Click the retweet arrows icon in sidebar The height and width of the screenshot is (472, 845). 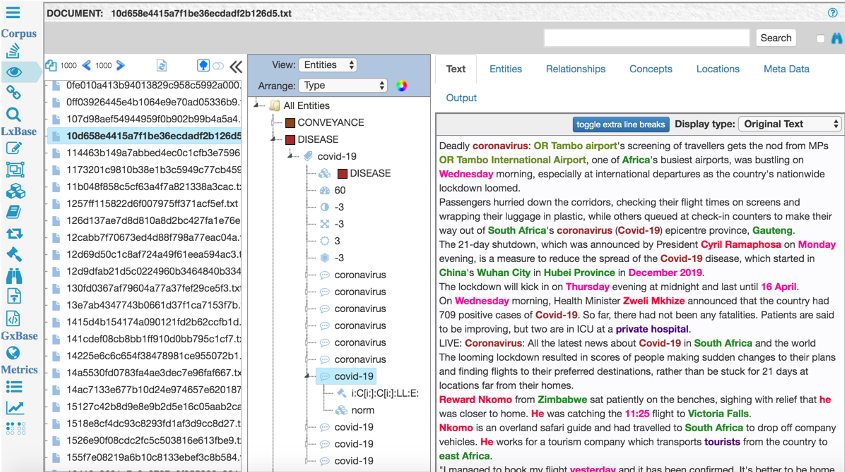point(14,233)
